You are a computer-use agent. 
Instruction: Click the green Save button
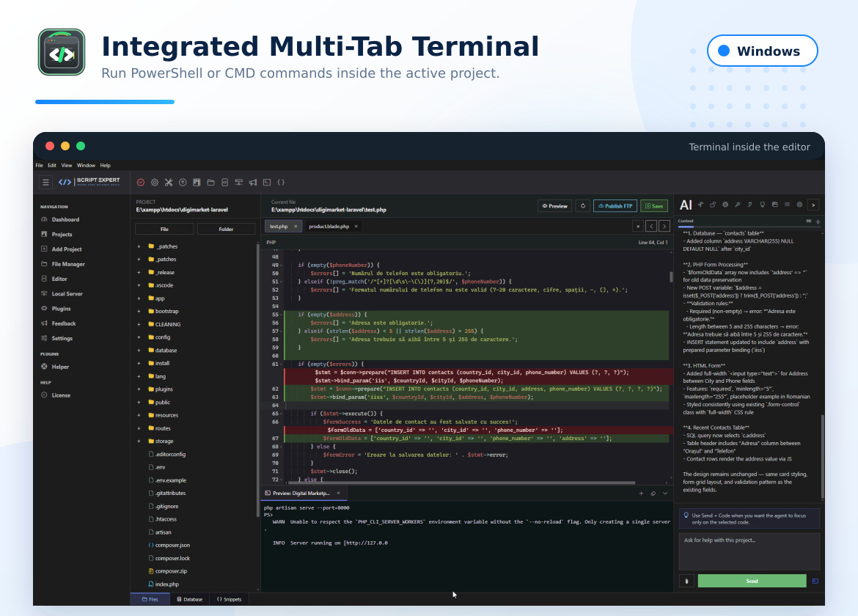(x=654, y=206)
